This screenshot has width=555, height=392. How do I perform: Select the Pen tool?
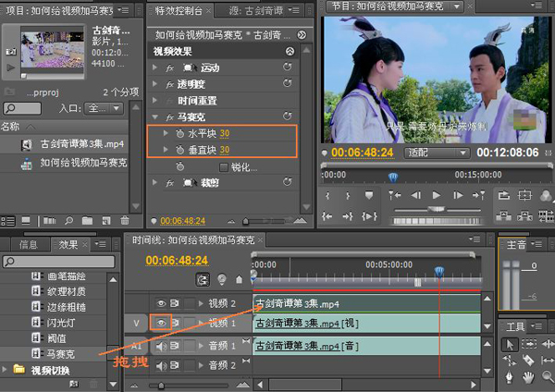click(x=510, y=377)
